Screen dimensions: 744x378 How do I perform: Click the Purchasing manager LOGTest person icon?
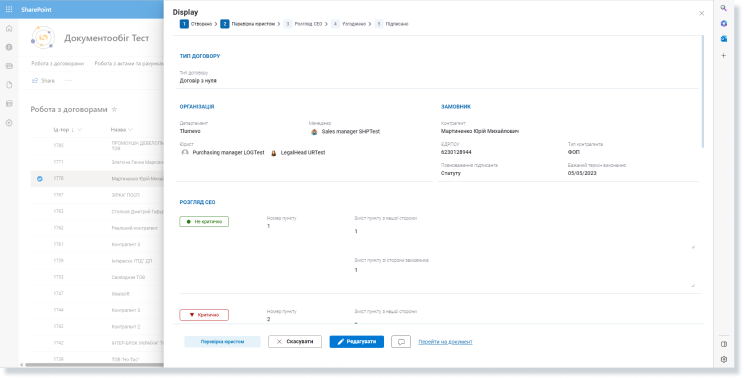click(x=185, y=153)
